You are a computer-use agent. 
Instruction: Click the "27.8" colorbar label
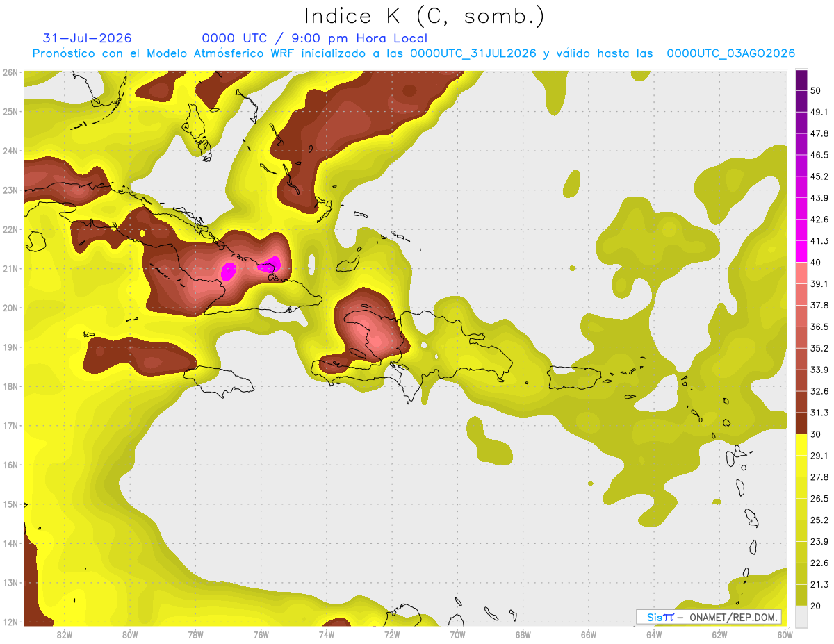[x=819, y=477]
